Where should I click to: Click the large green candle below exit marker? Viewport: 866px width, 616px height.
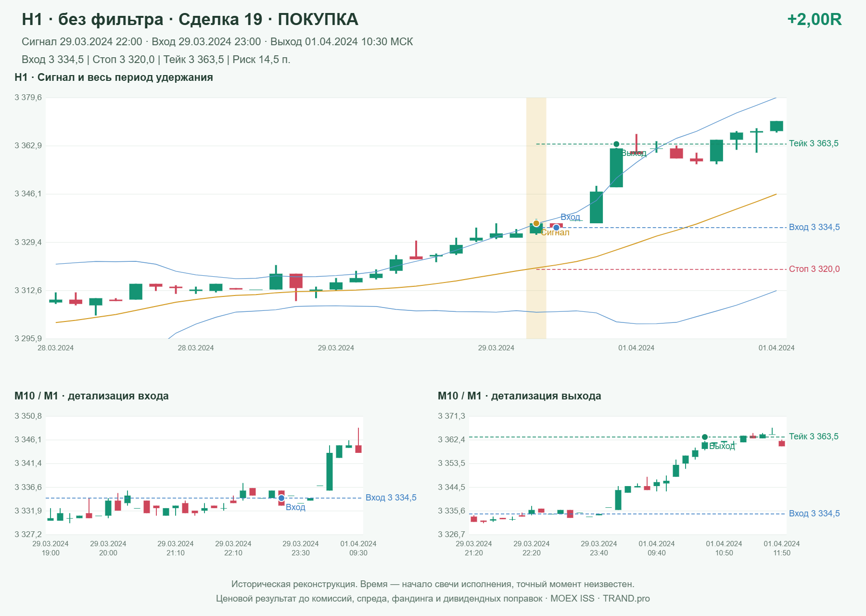[x=616, y=167]
